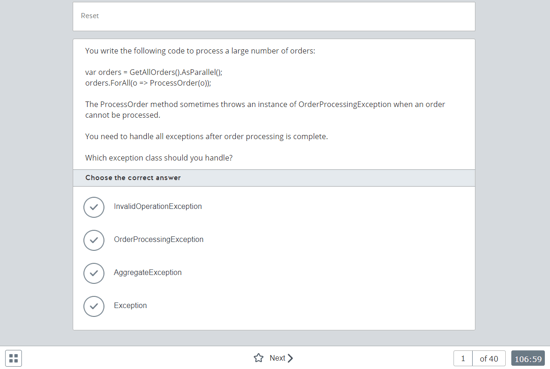Click the 106:59 countdown timer

[528, 358]
